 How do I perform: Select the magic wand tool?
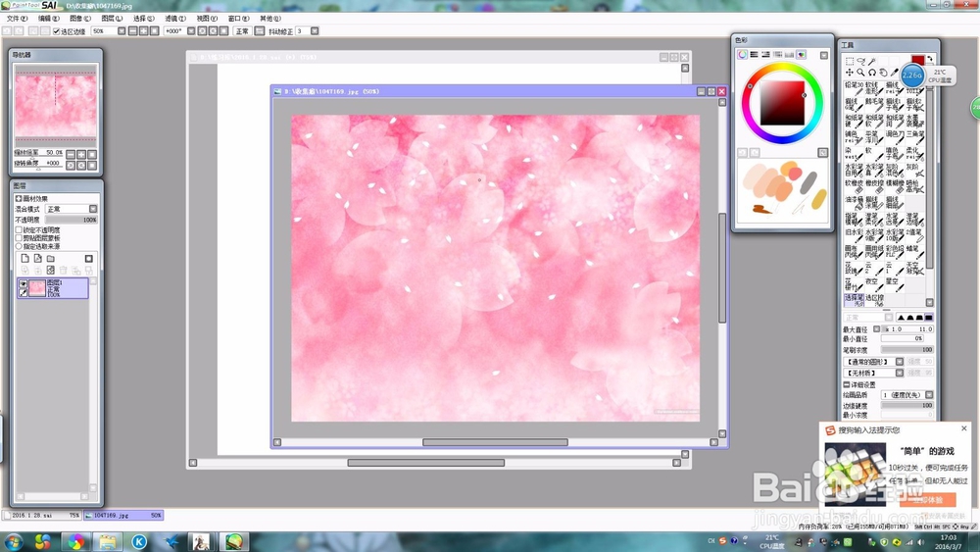pyautogui.click(x=872, y=61)
